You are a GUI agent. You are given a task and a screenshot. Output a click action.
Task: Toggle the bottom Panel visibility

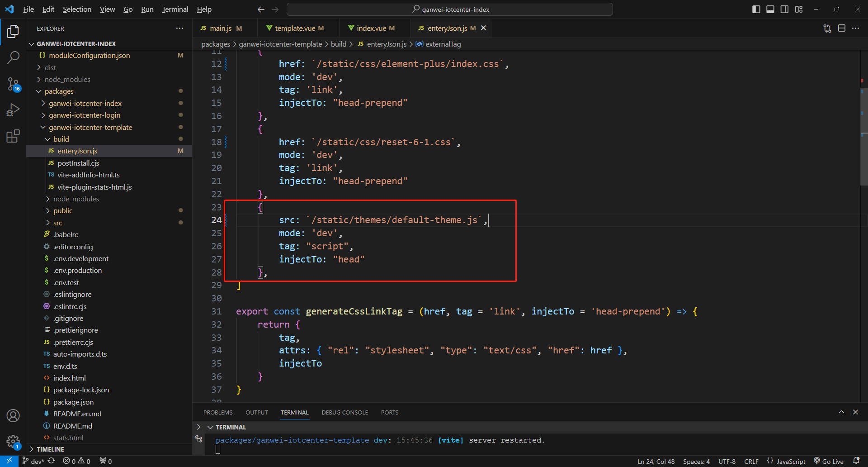pos(770,9)
